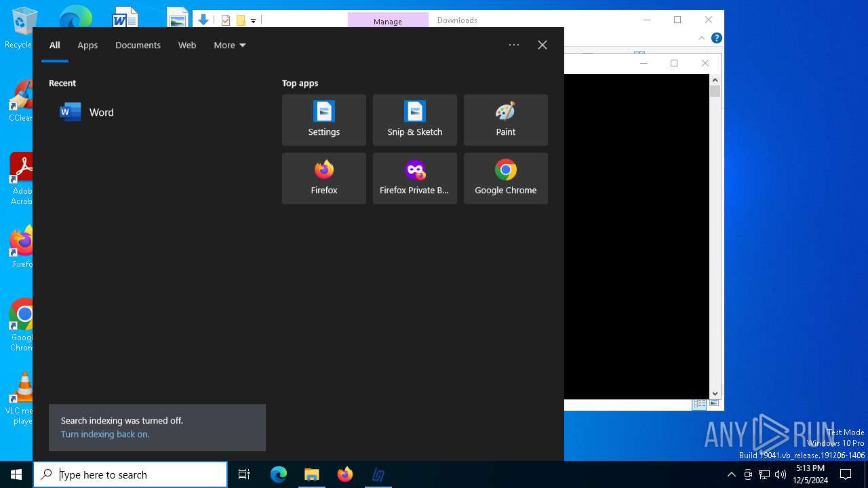Screen dimensions: 868x488
Task: Open network status tray icon
Action: tap(764, 474)
